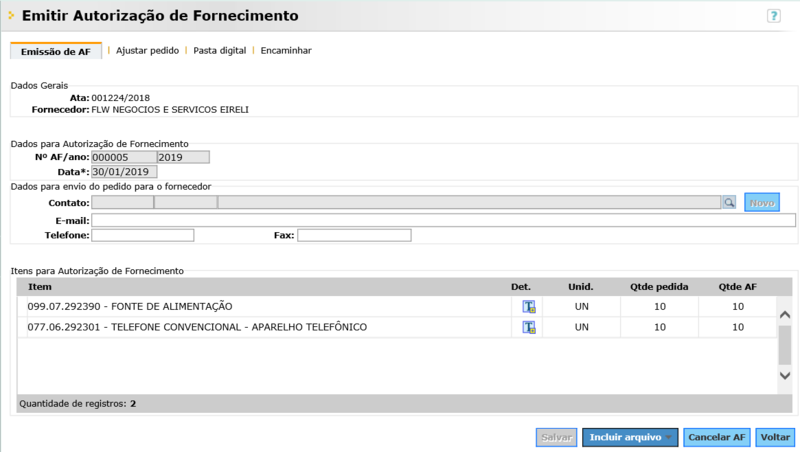
Task: Open details icon for TELEFONE CONVENCIONAL item
Action: pyautogui.click(x=529, y=327)
